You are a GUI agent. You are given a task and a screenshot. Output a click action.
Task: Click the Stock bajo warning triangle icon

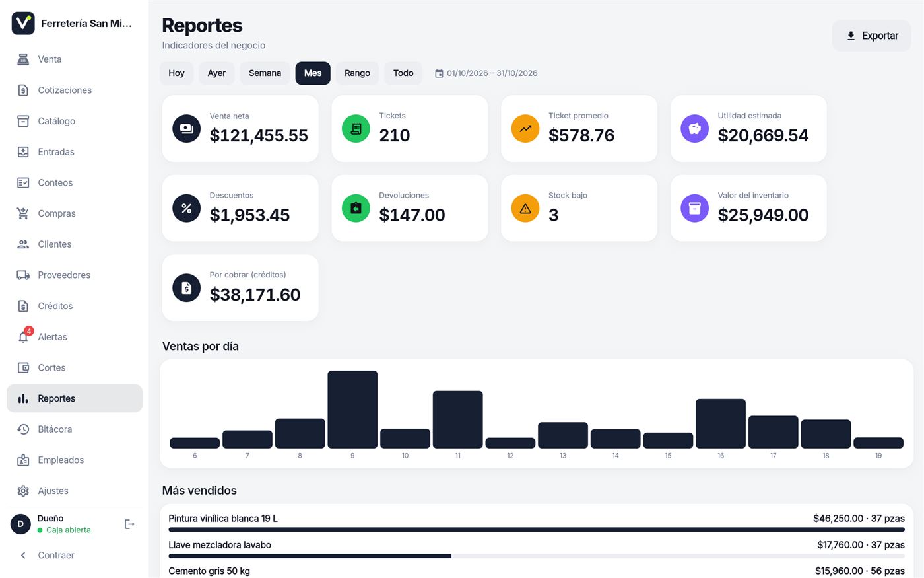525,208
